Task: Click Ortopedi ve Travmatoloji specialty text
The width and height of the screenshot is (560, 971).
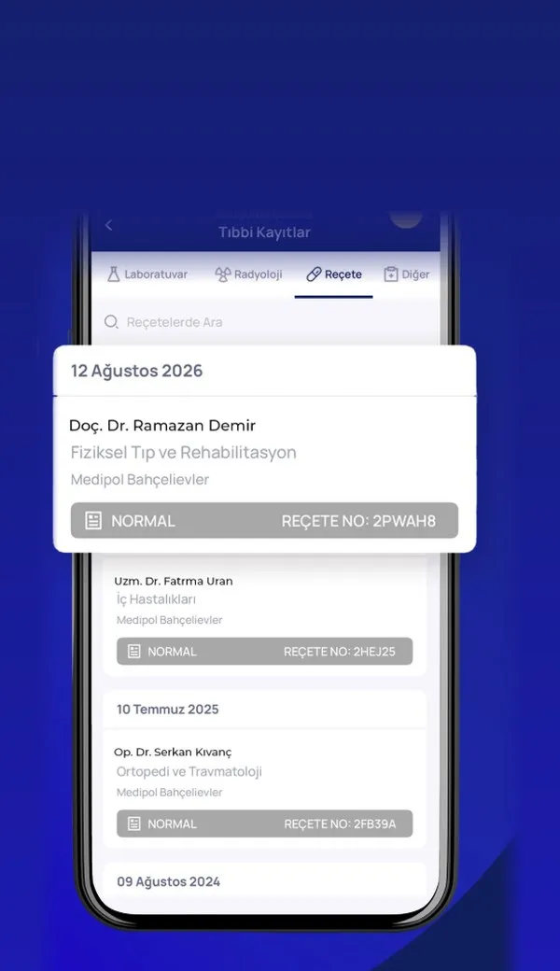Action: tap(189, 771)
